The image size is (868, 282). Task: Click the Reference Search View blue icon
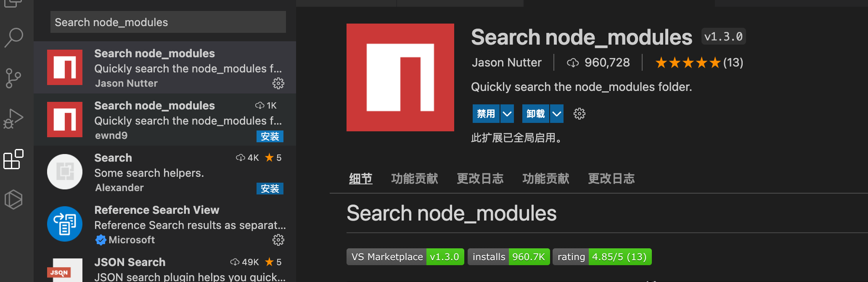[x=65, y=224]
